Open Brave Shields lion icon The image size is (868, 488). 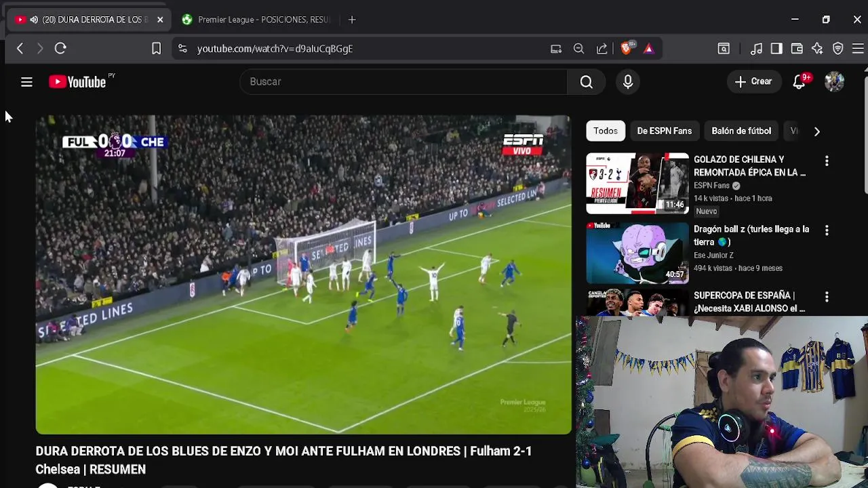click(626, 49)
